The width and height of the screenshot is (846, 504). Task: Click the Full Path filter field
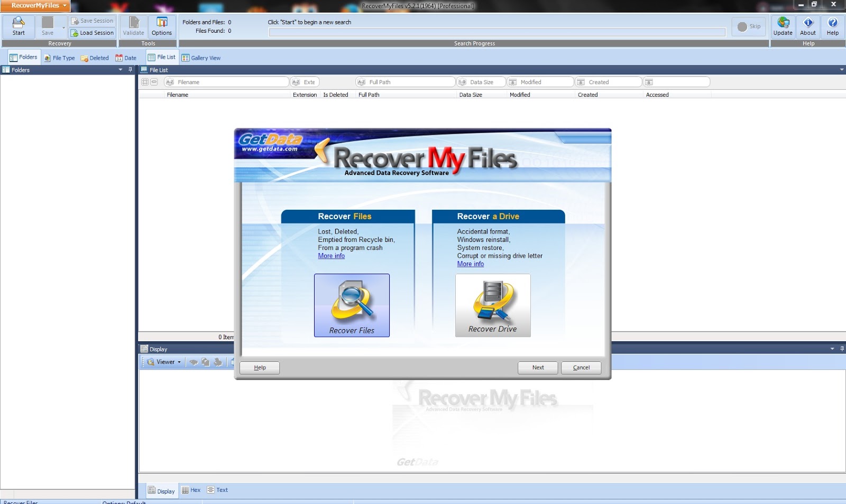coord(406,82)
